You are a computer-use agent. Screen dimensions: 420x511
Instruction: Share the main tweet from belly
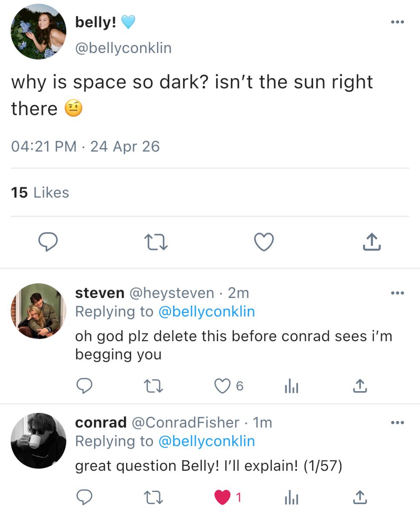pyautogui.click(x=371, y=241)
